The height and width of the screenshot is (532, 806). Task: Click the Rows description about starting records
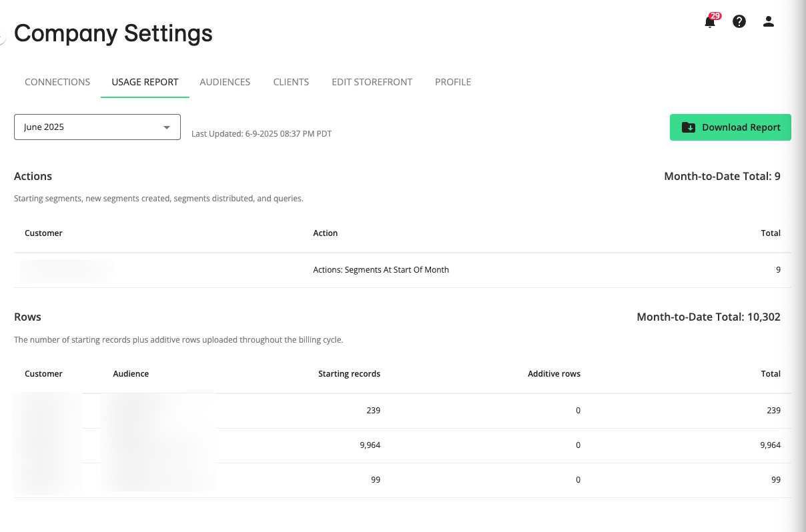pyautogui.click(x=178, y=339)
